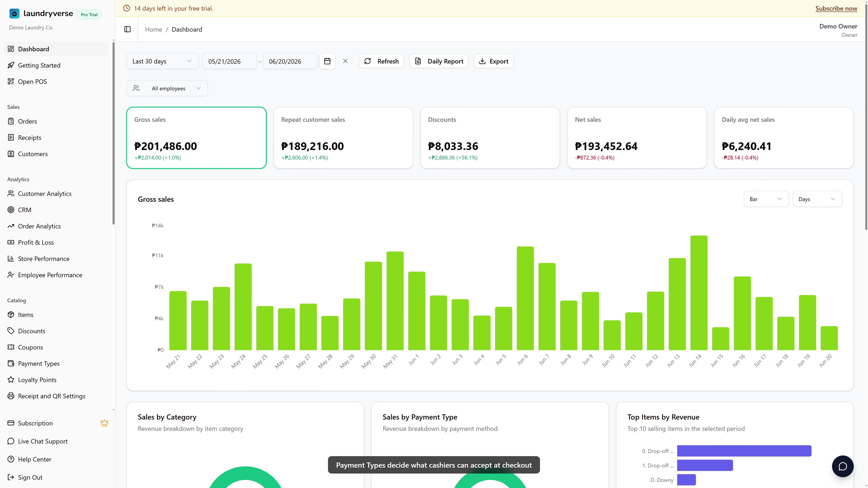Edit the end date 06/20/2026 field
This screenshot has height=488, width=868.
click(290, 61)
